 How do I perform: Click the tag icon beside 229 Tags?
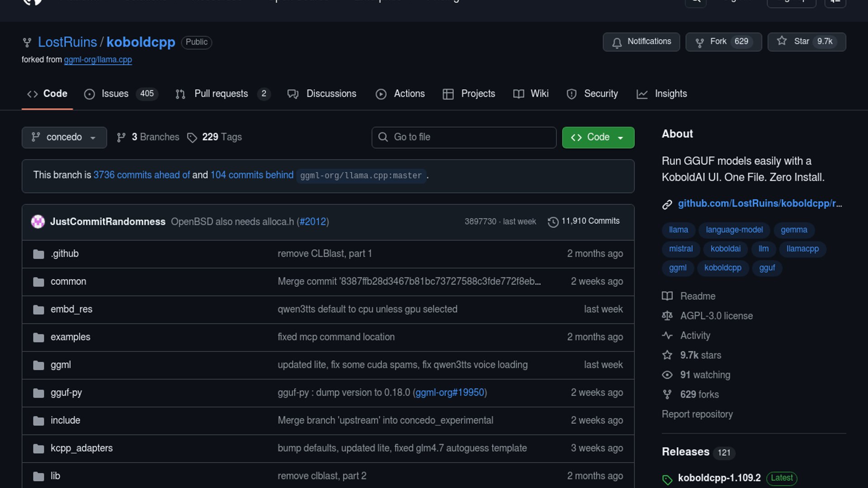point(192,137)
